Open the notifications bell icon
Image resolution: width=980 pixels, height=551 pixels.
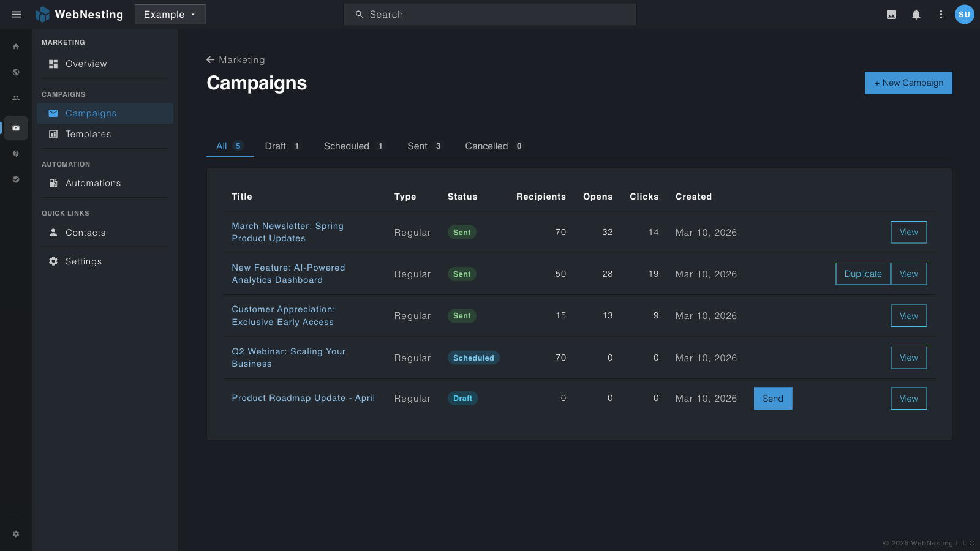click(917, 14)
